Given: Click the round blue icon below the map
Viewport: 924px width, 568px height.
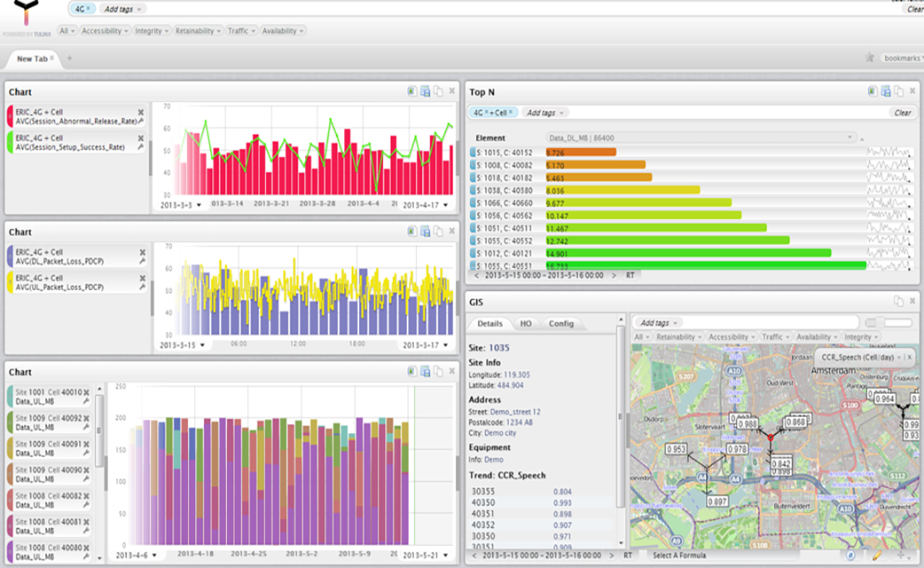Looking at the screenshot, I should [851, 555].
